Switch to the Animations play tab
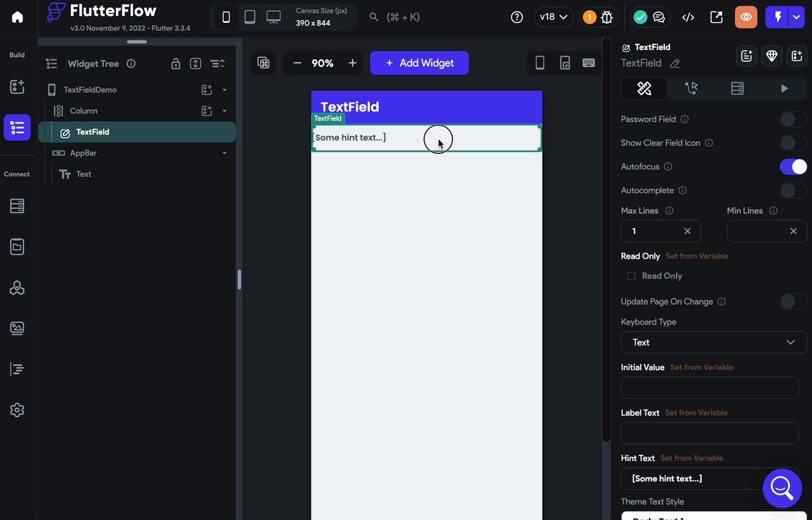 pyautogui.click(x=784, y=89)
